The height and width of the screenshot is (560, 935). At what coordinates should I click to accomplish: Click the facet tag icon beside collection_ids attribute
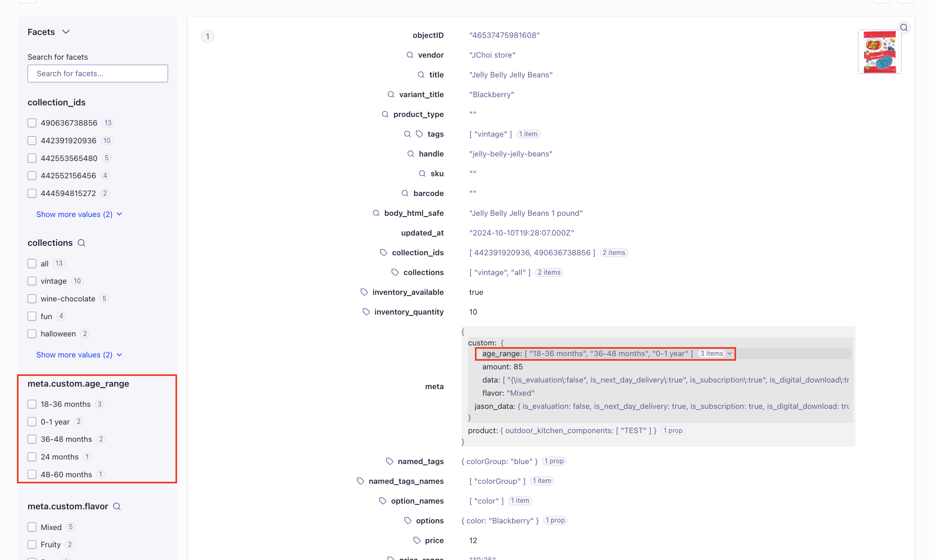point(383,252)
